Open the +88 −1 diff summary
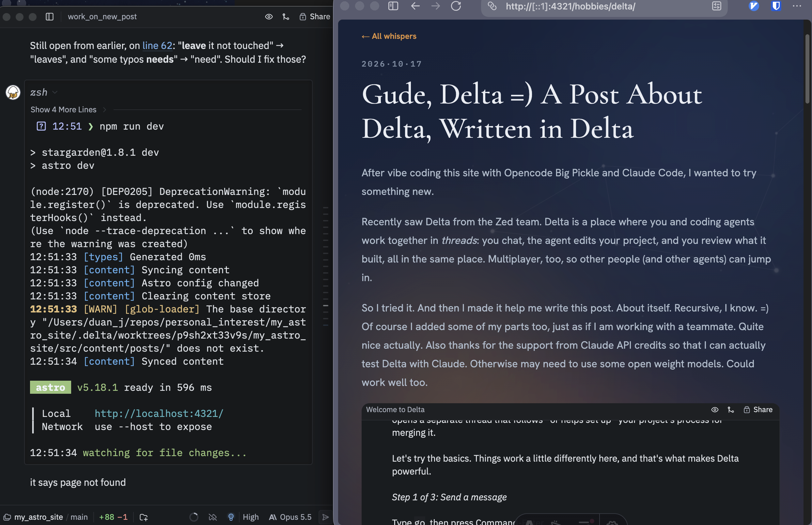This screenshot has width=812, height=525. pyautogui.click(x=113, y=517)
